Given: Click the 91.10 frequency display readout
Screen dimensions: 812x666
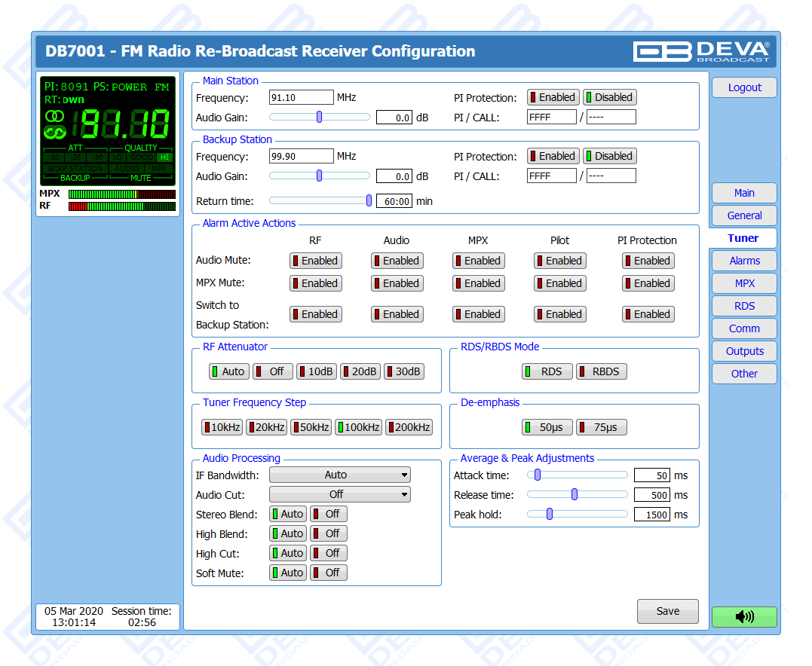Looking at the screenshot, I should [124, 125].
